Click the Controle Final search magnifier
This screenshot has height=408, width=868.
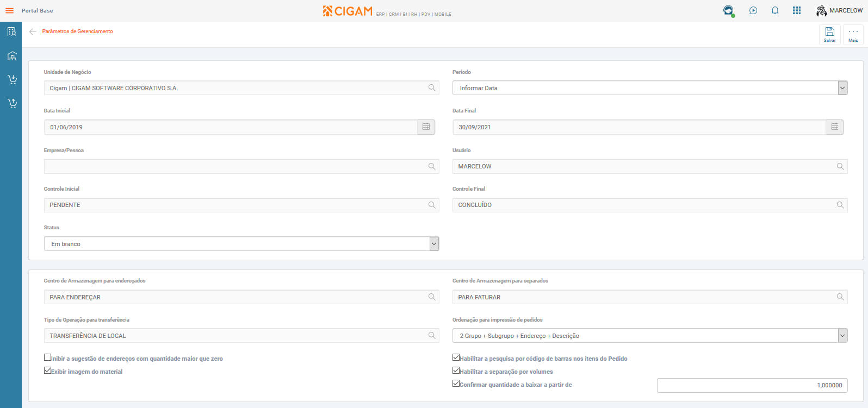click(840, 205)
